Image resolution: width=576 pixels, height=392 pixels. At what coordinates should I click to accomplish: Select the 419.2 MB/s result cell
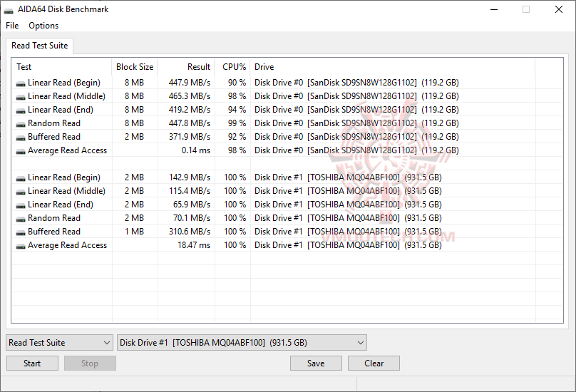point(190,110)
